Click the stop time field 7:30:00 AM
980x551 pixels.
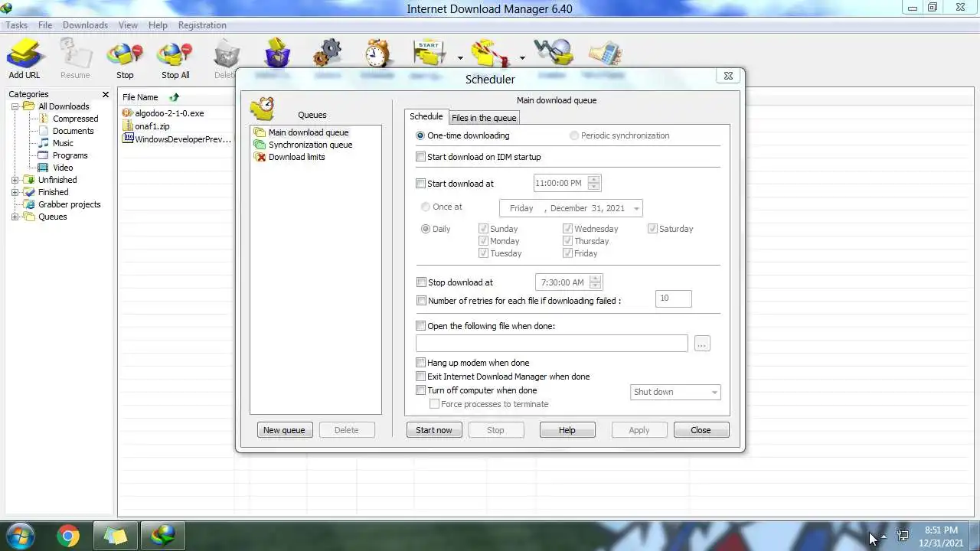[562, 282]
